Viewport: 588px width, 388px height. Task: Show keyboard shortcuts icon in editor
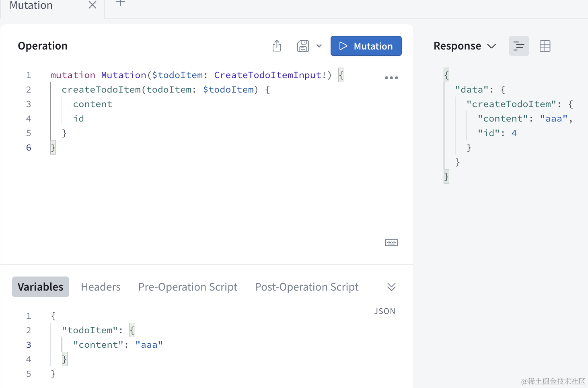(x=391, y=242)
